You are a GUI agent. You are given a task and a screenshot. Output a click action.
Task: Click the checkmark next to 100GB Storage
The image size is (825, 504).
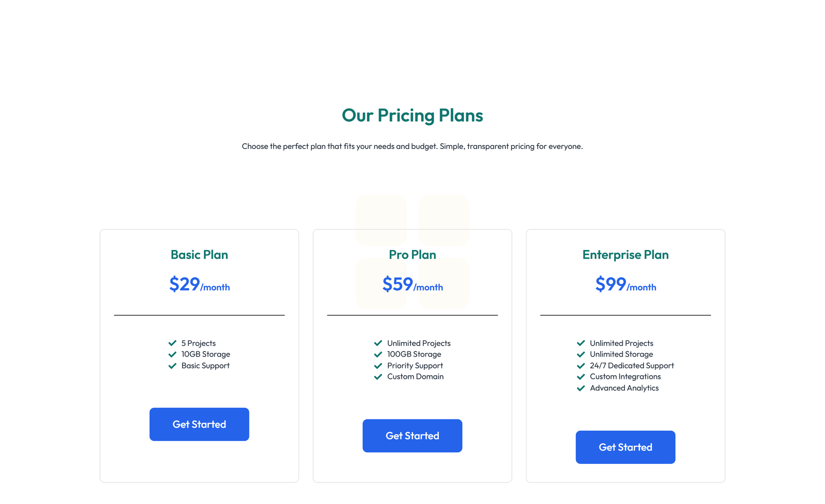(377, 354)
